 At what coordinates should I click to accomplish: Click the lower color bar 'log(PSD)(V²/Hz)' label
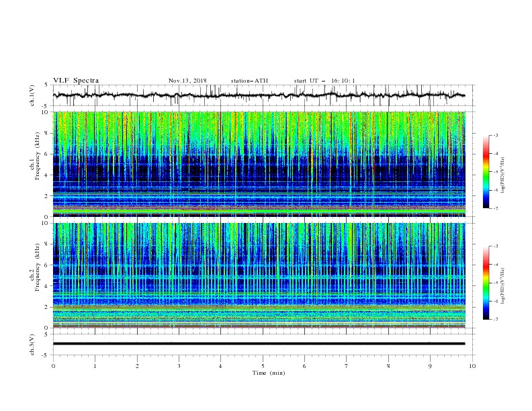[x=504, y=286]
